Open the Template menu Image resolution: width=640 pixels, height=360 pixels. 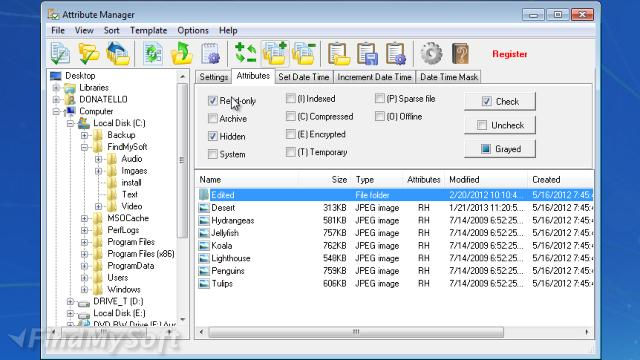[149, 30]
